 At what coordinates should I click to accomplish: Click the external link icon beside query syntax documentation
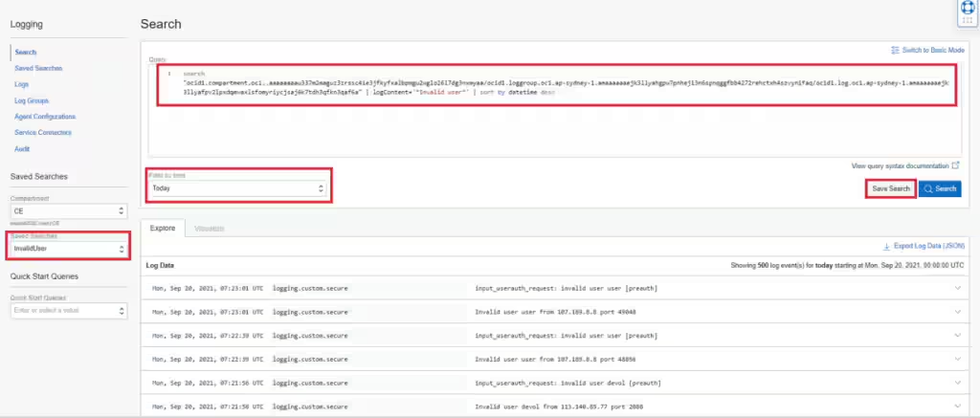[955, 165]
